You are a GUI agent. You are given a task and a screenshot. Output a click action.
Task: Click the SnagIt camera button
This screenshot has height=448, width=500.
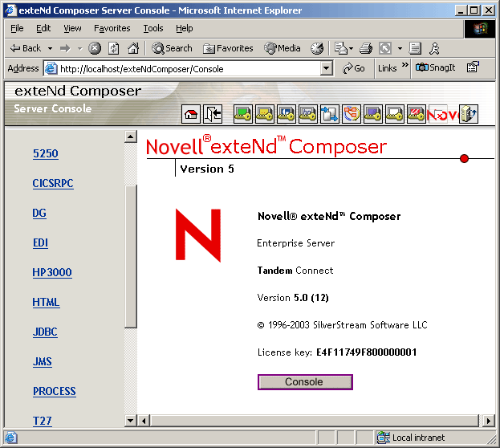point(435,67)
